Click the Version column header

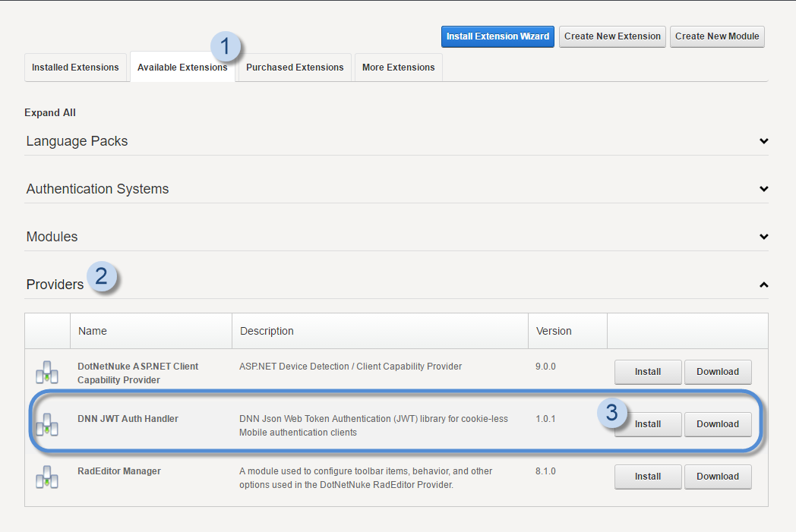click(554, 331)
